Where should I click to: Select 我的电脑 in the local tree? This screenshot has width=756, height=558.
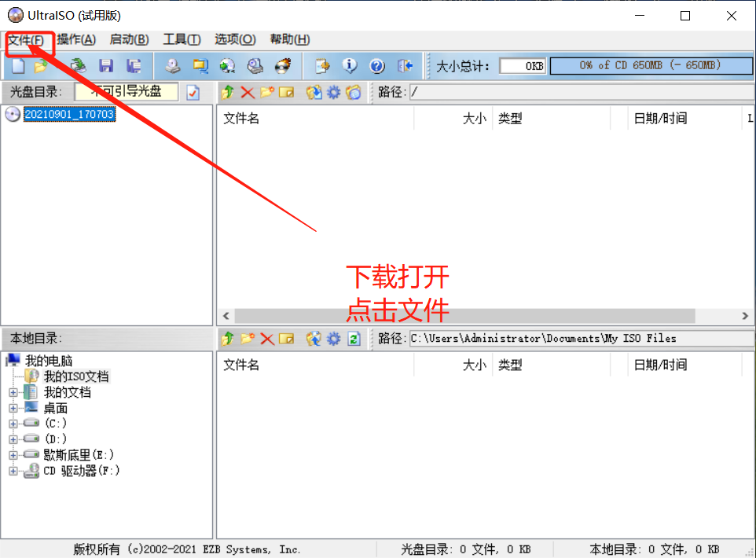[49, 361]
